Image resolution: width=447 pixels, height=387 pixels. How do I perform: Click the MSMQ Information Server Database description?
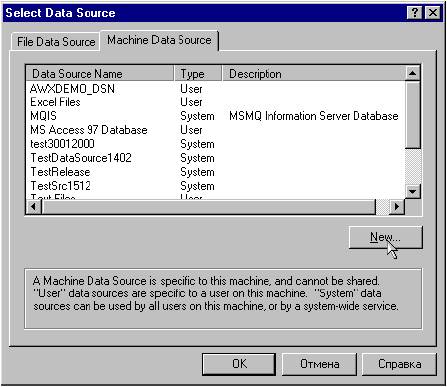(x=314, y=116)
